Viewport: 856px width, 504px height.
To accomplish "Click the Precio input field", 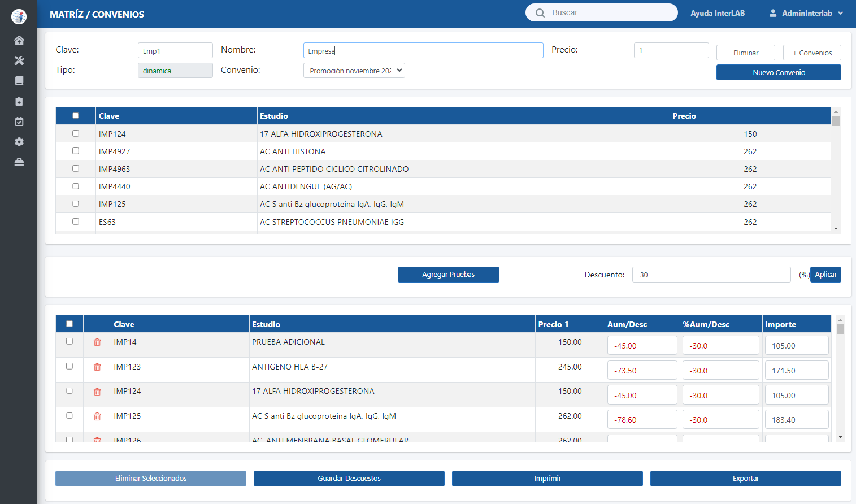I will [x=671, y=50].
